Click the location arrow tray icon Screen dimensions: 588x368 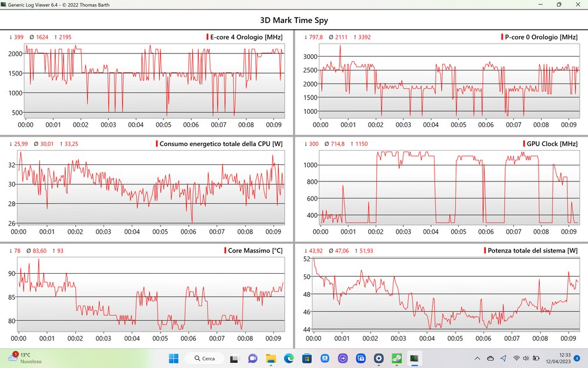coord(503,358)
